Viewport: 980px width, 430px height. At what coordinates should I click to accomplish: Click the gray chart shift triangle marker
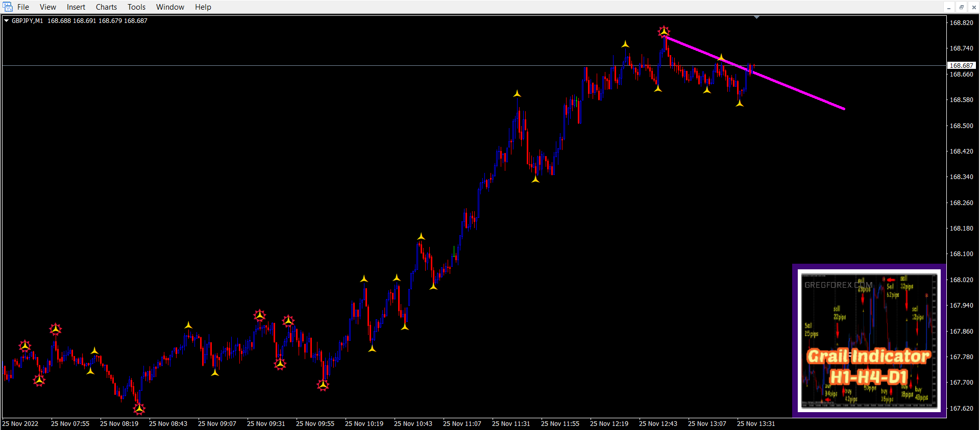tap(756, 18)
